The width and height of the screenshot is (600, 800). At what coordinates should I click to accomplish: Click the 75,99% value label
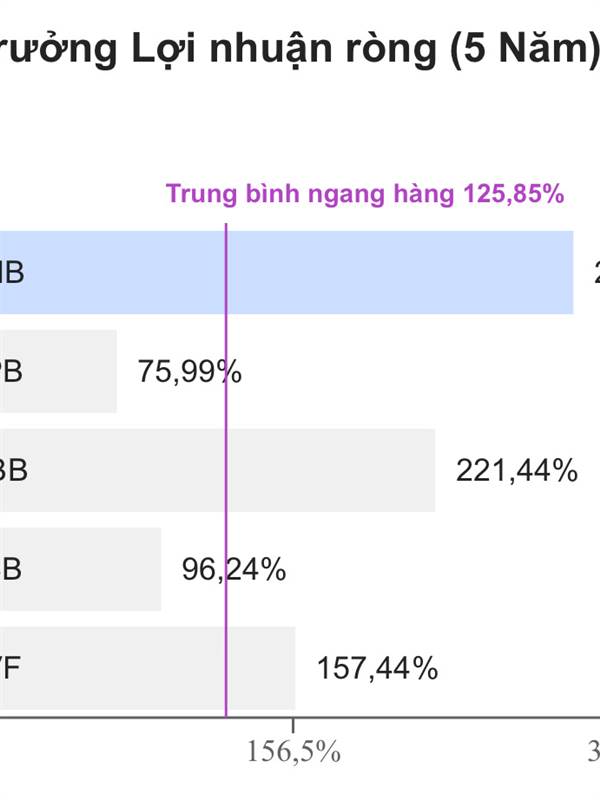pyautogui.click(x=190, y=371)
